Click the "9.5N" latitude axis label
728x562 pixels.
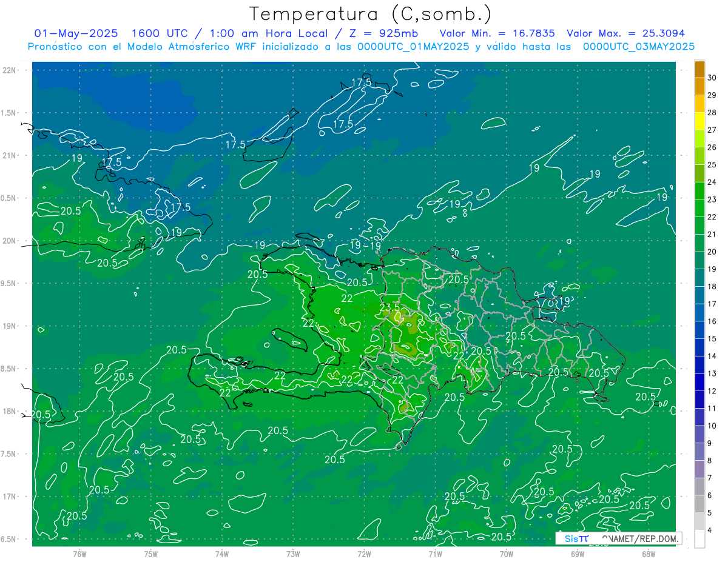tap(10, 283)
